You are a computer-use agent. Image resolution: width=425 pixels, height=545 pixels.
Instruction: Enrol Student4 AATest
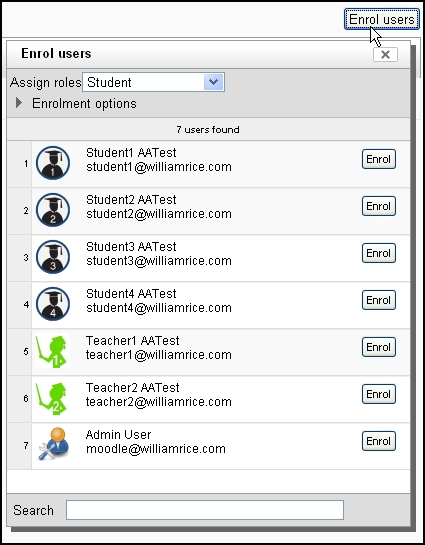[378, 300]
